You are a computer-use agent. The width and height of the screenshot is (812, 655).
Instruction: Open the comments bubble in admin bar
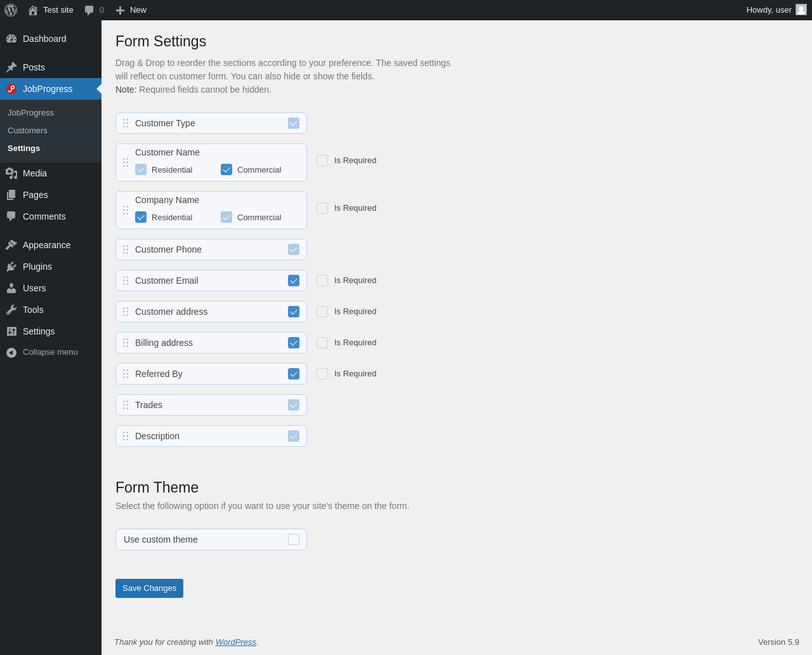coord(89,10)
